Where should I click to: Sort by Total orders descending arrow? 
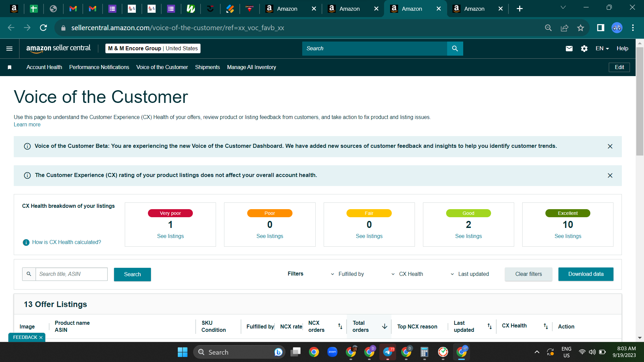[384, 326]
